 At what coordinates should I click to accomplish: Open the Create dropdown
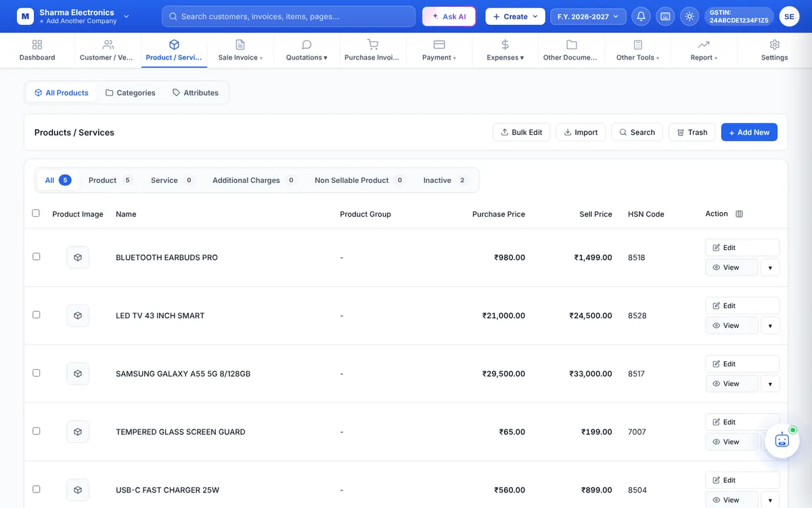point(515,16)
